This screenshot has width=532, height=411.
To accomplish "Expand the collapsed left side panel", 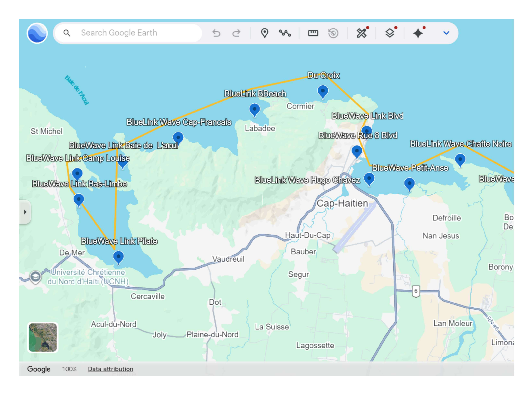I will 25,212.
